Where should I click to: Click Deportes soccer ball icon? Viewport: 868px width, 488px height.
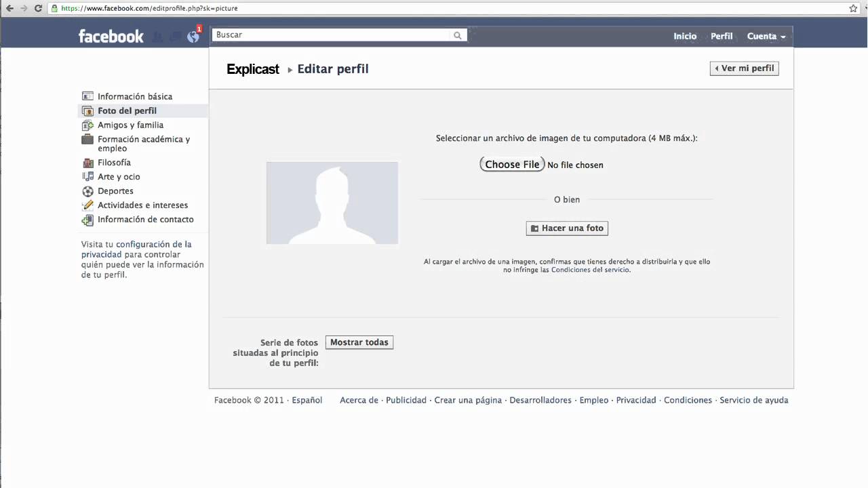[87, 191]
